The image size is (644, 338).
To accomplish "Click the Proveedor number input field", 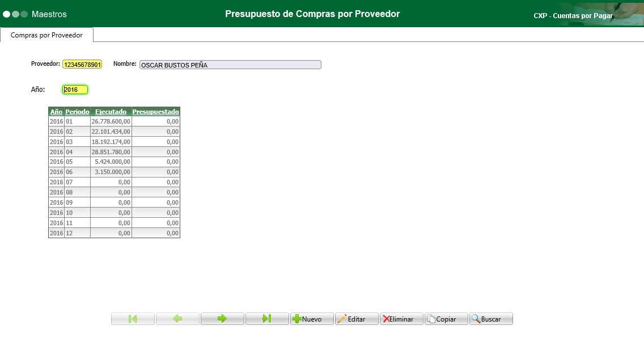I will coord(82,64).
